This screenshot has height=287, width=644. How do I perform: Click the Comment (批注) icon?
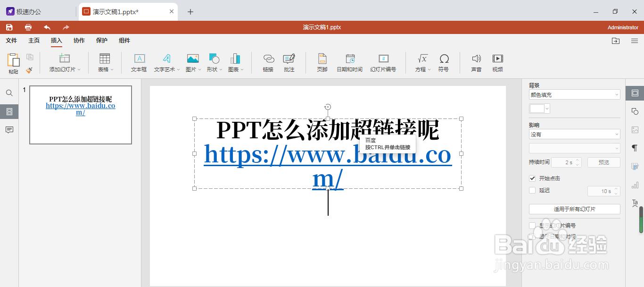tap(289, 59)
